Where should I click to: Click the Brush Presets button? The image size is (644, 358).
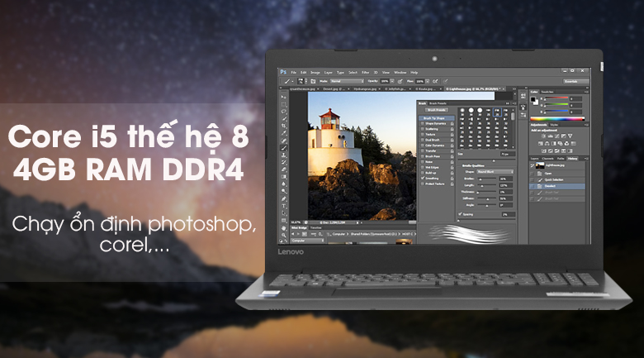coord(436,110)
